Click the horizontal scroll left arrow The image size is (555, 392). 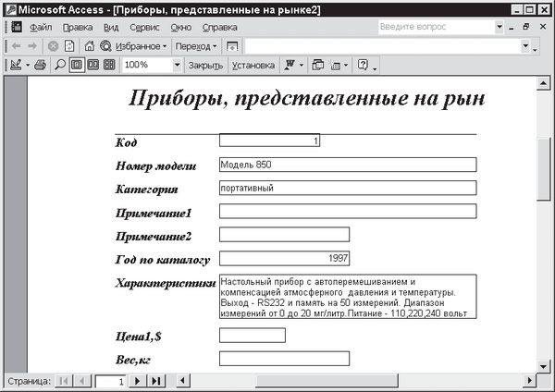coord(182,381)
